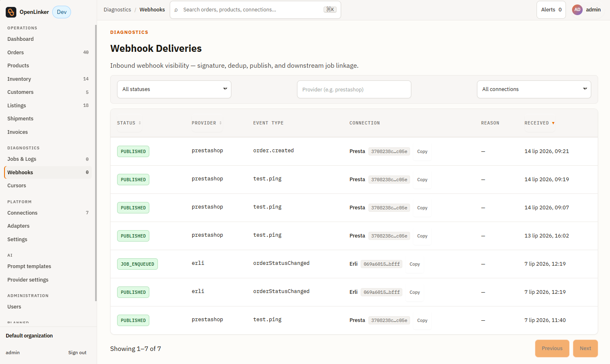Click the admin avatar AD icon

(577, 10)
